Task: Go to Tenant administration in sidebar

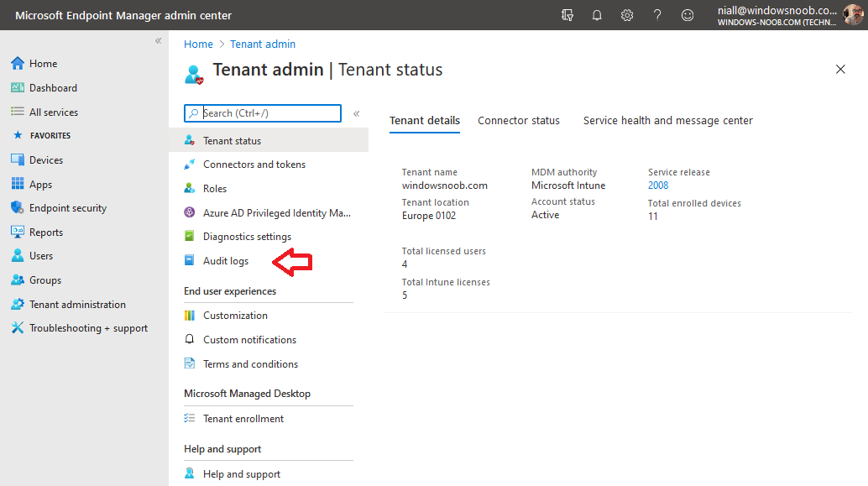Action: pos(77,305)
